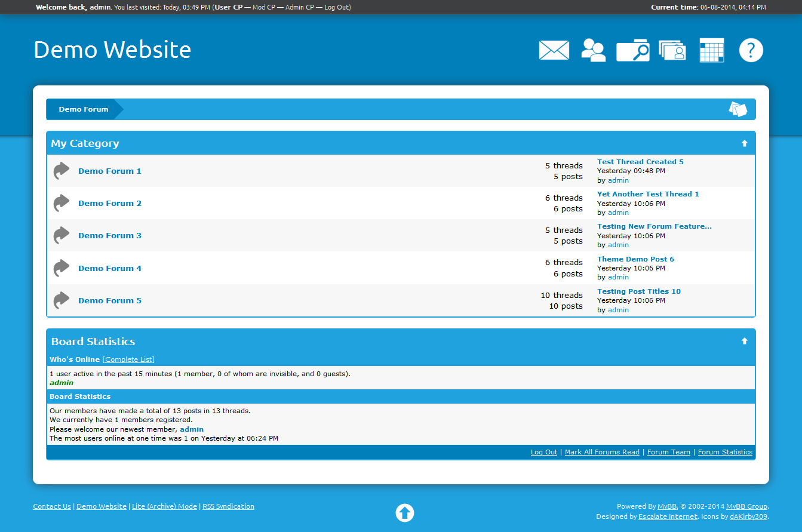Viewport: 802px width, 532px height.
Task: Click the Demo Forum 3 status arrow icon
Action: coord(61,235)
